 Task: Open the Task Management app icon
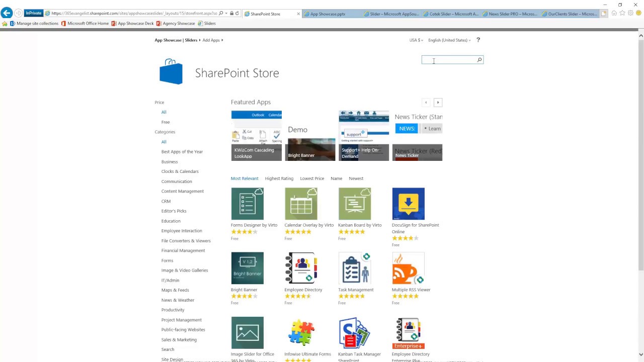[x=355, y=268]
